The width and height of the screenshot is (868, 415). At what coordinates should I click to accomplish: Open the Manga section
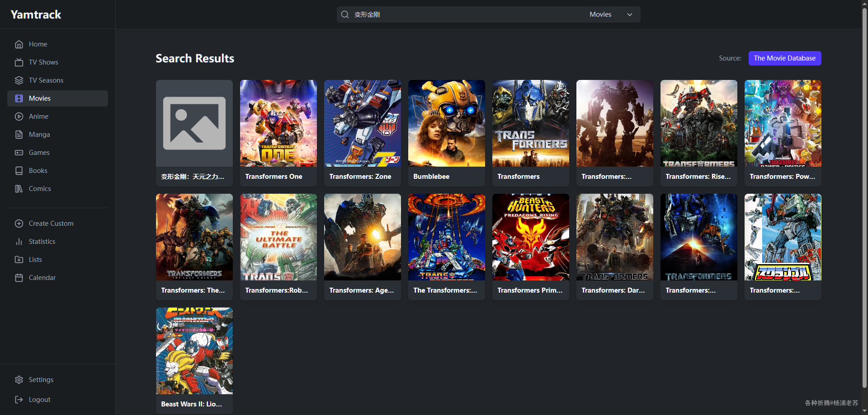pos(39,135)
